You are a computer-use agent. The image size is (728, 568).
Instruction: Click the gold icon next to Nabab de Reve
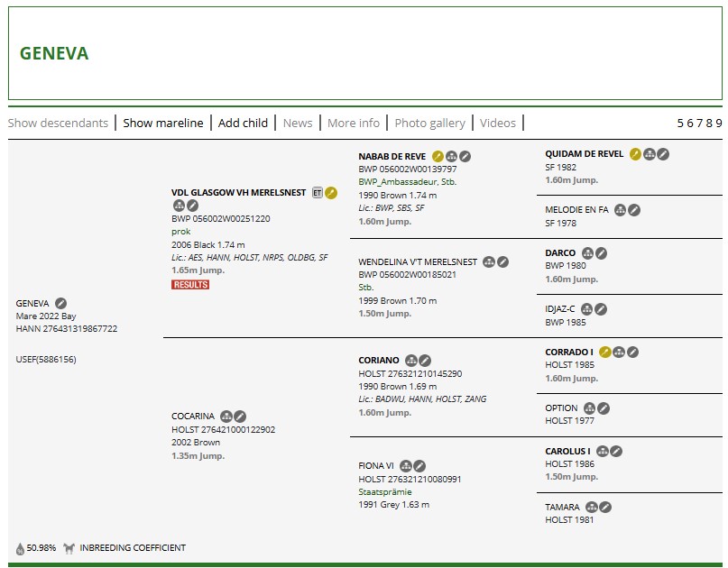tap(438, 156)
